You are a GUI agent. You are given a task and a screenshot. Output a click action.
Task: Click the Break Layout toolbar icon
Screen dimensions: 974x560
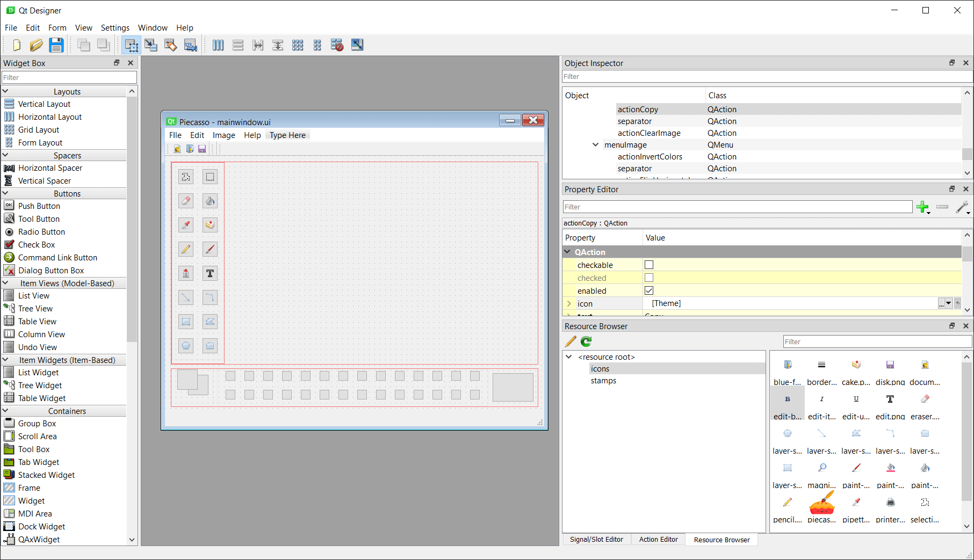coord(337,45)
